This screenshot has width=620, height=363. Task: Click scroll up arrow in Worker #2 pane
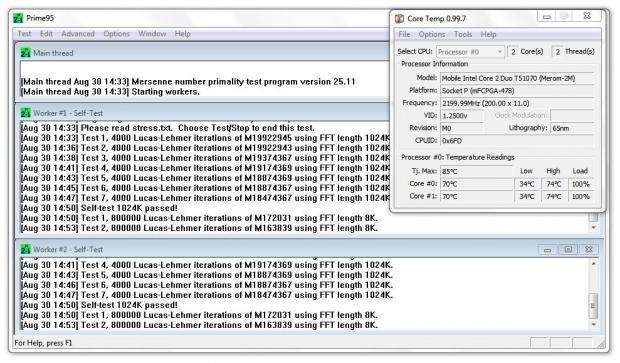[594, 264]
